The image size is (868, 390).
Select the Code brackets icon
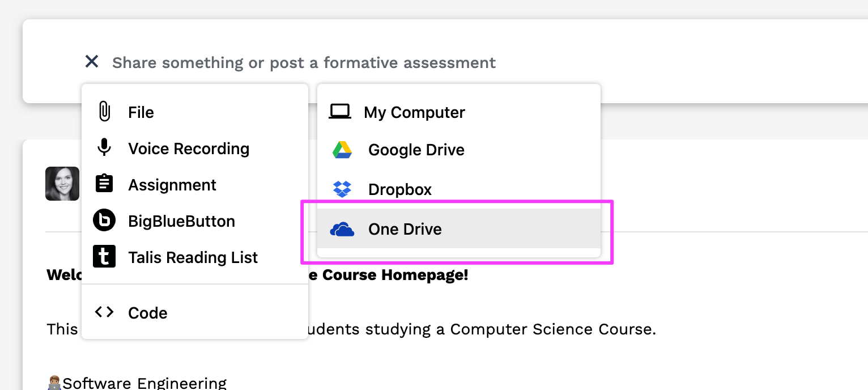104,312
